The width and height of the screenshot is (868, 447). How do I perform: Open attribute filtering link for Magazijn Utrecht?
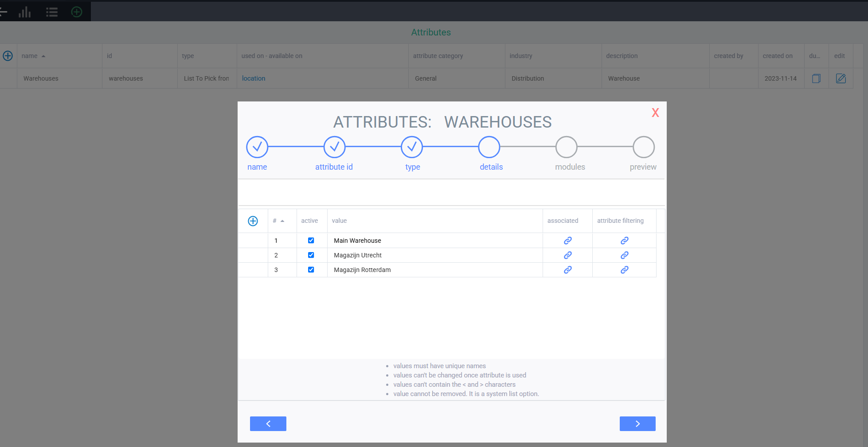624,255
